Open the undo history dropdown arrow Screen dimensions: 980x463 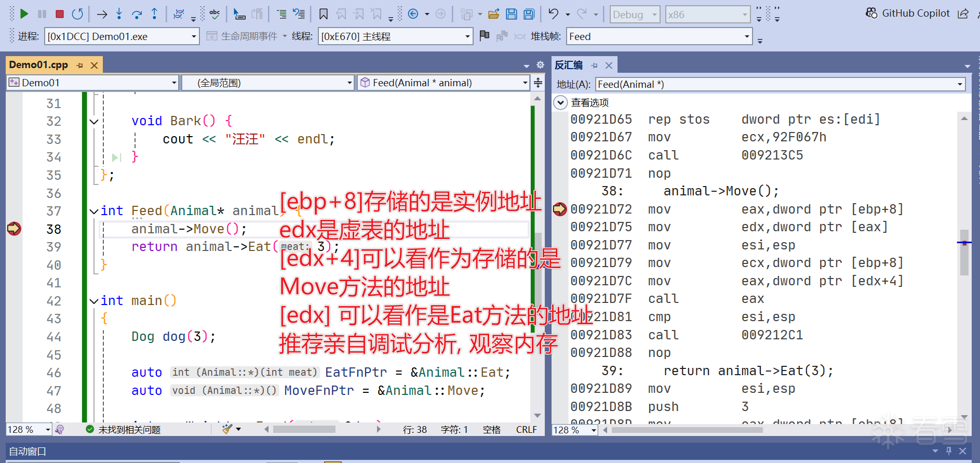[x=568, y=15]
